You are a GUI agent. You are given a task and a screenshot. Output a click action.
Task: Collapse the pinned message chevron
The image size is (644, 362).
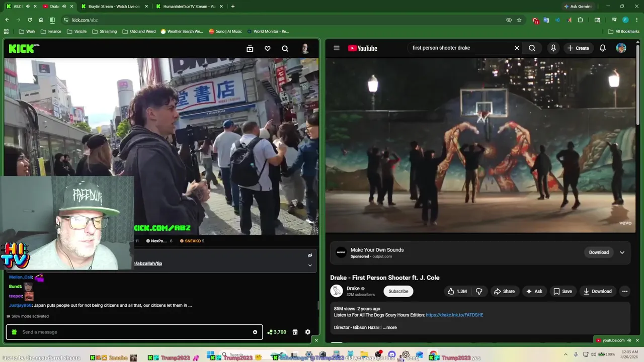310,265
